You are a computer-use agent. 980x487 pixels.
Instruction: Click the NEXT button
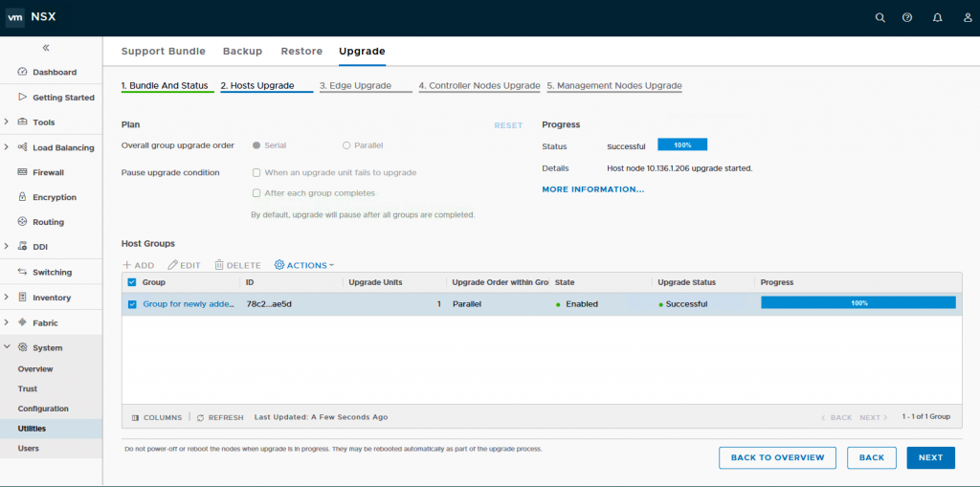(x=930, y=457)
